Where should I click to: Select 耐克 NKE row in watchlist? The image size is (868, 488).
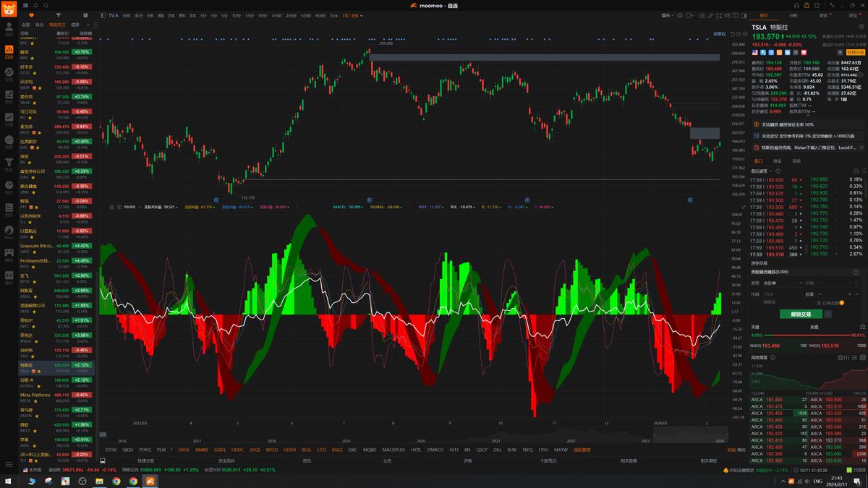click(56, 53)
